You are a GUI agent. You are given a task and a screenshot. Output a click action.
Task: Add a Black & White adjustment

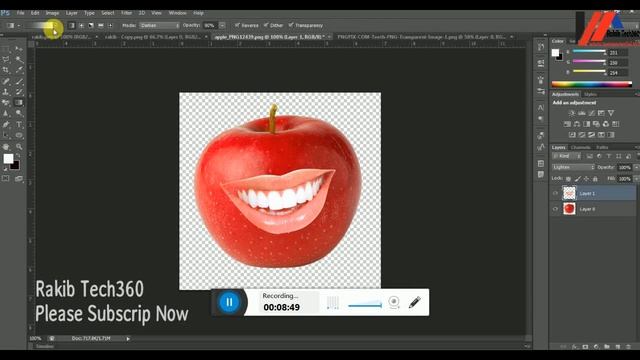click(587, 124)
